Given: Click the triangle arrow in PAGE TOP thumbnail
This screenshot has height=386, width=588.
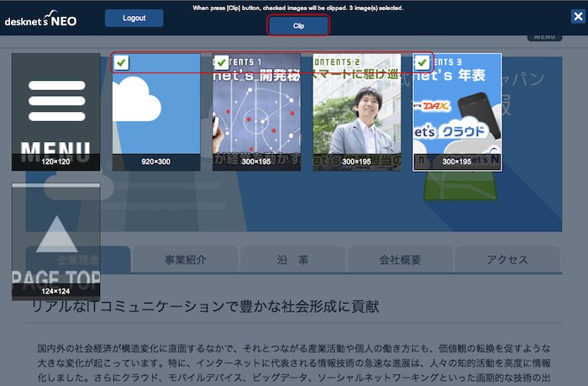Looking at the screenshot, I should 56,234.
